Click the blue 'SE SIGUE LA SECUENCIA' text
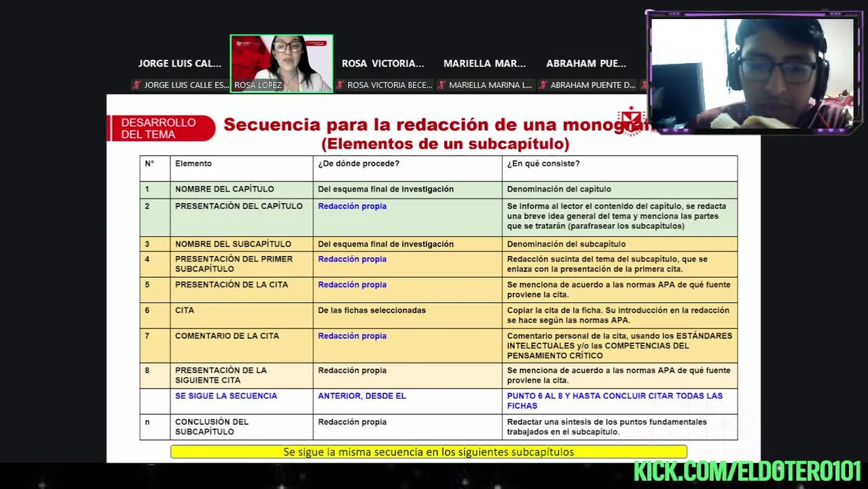This screenshot has height=489, width=868. [x=226, y=396]
